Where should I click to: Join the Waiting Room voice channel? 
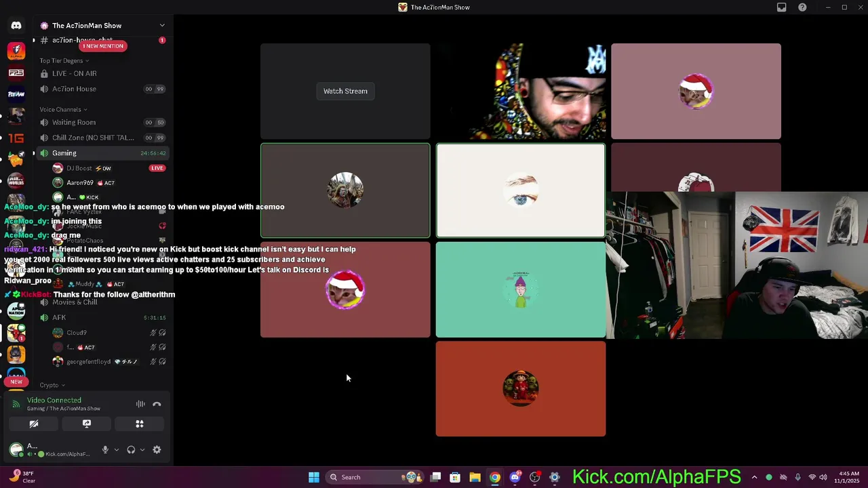(x=102, y=123)
